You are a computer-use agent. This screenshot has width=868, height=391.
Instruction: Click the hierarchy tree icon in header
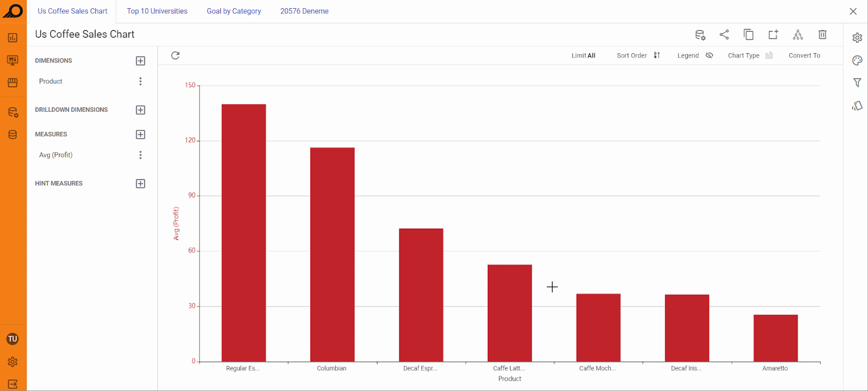pyautogui.click(x=798, y=35)
